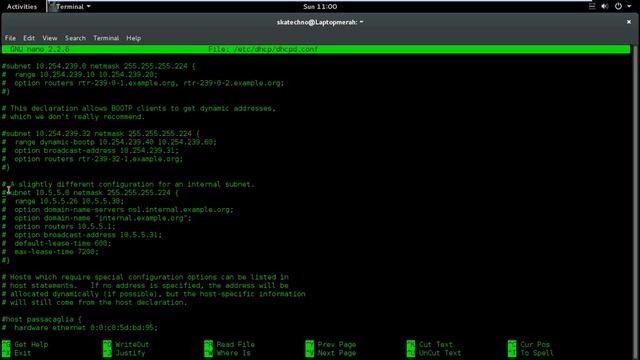
Task: Click the volume icon in top bar
Action: 605,6
